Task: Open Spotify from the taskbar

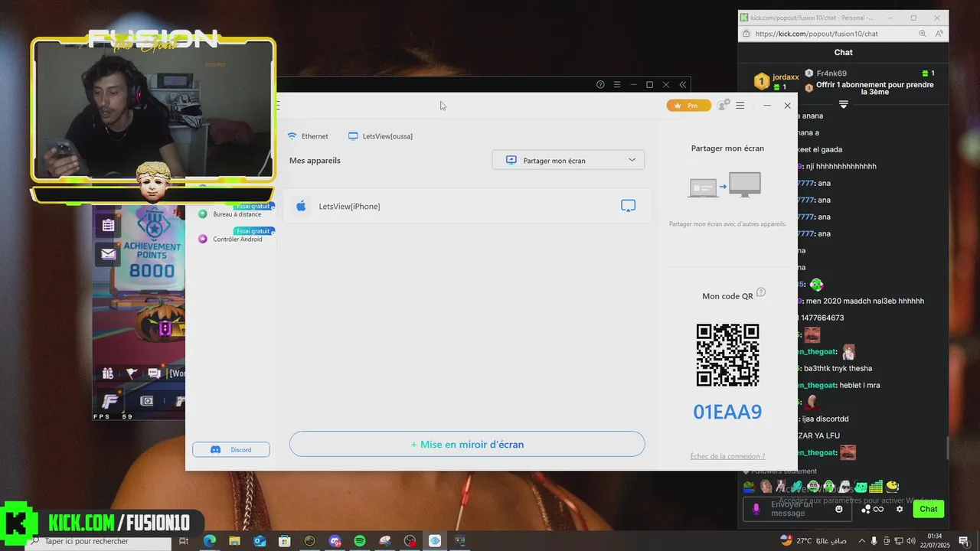Action: point(360,541)
